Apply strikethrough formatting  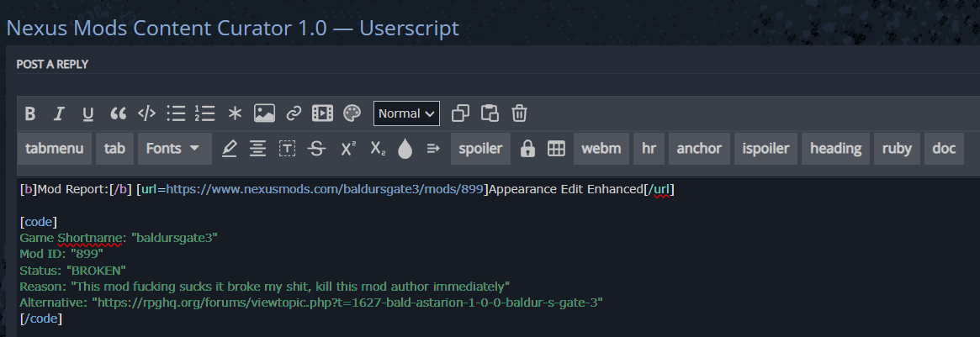(x=317, y=149)
